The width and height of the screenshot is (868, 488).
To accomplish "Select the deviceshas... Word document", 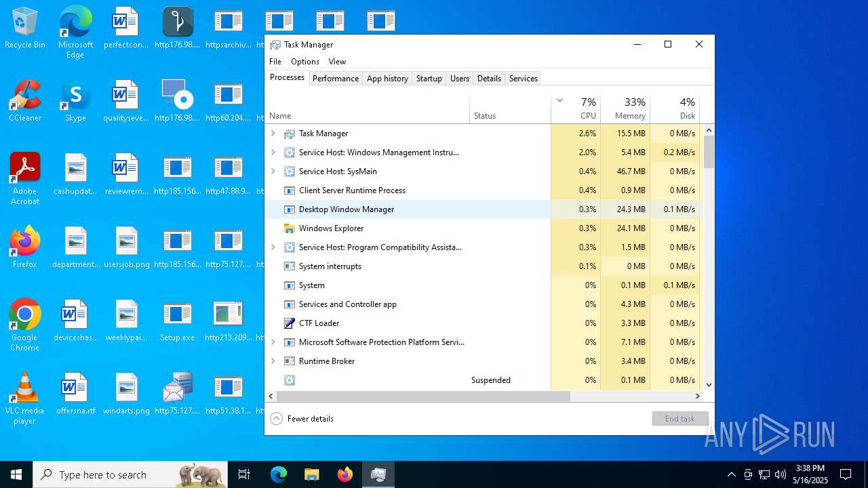I will point(75,321).
